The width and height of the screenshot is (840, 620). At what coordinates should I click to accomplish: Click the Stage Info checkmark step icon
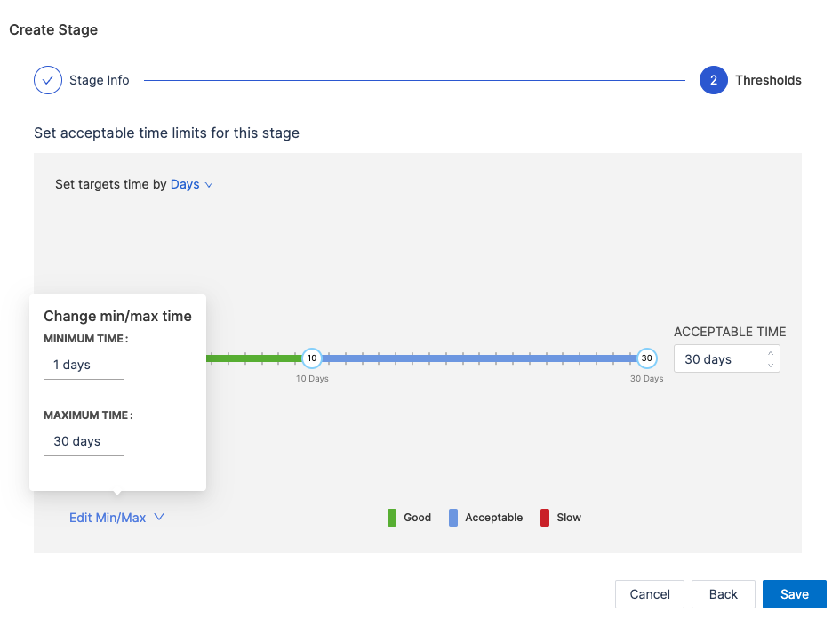tap(48, 80)
